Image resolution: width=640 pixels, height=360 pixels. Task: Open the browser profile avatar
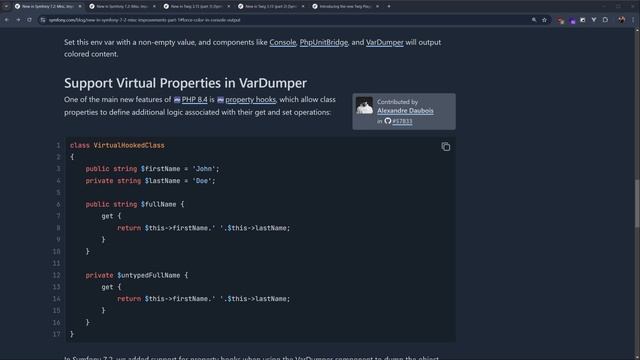621,20
